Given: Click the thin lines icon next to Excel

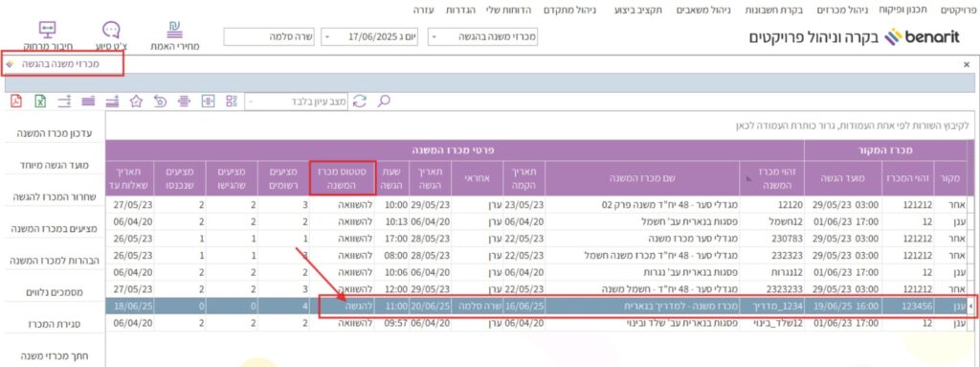Looking at the screenshot, I should [x=64, y=101].
